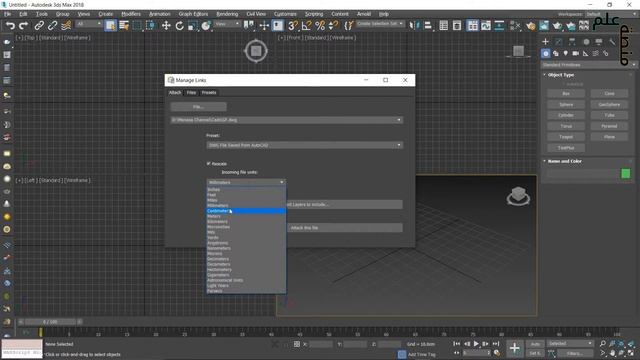
Task: Toggle the Rescale checkbox
Action: pos(209,163)
